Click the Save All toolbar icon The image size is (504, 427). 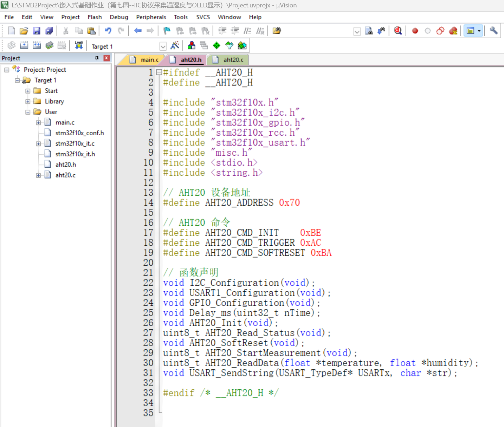[x=49, y=31]
